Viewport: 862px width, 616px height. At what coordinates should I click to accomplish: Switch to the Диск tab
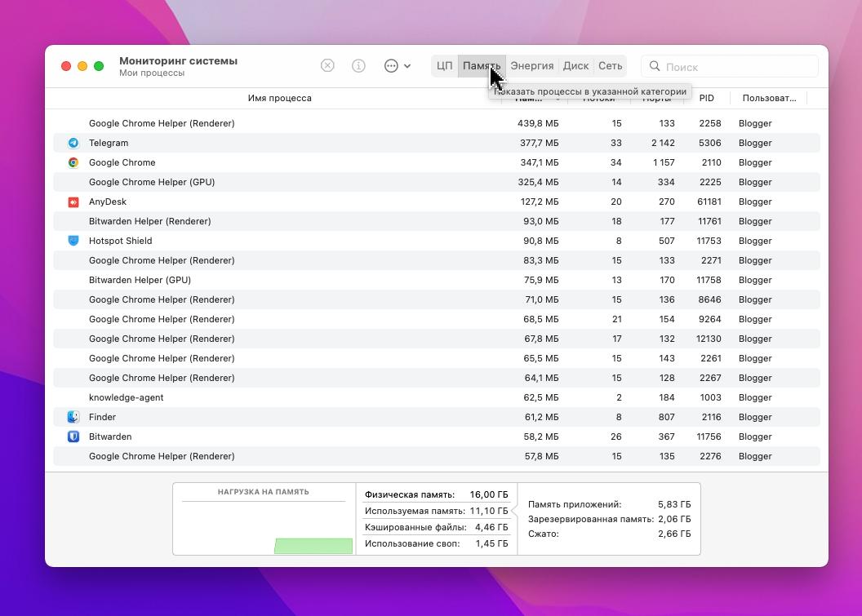coord(575,66)
